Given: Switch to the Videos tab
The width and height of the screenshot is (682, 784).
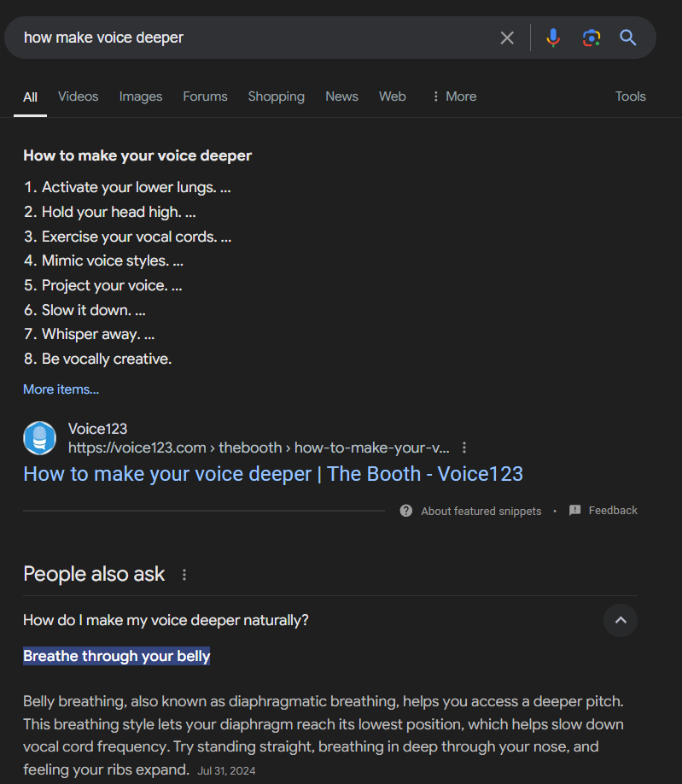Looking at the screenshot, I should pos(79,97).
